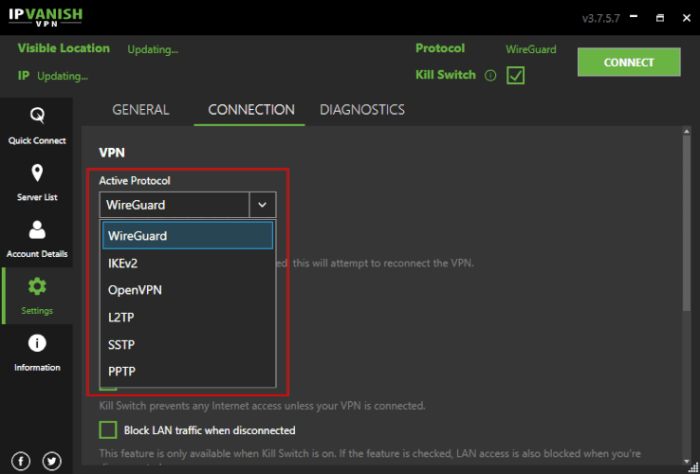Click the window resize grip icon
This screenshot has width=700, height=474.
(x=694, y=468)
